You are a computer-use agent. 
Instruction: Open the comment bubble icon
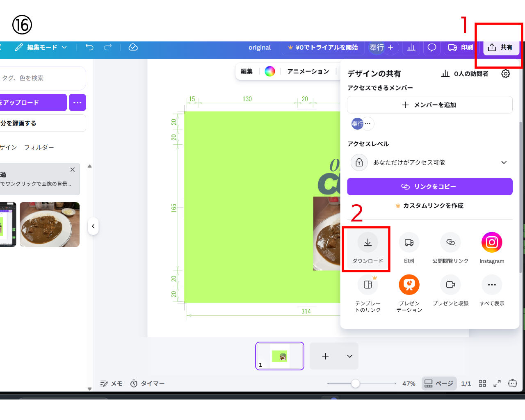point(431,48)
